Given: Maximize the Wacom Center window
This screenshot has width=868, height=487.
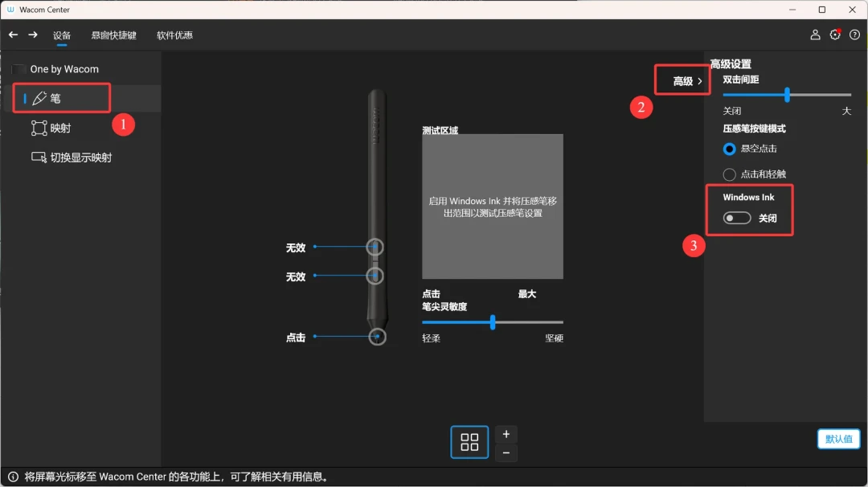Looking at the screenshot, I should (x=822, y=10).
